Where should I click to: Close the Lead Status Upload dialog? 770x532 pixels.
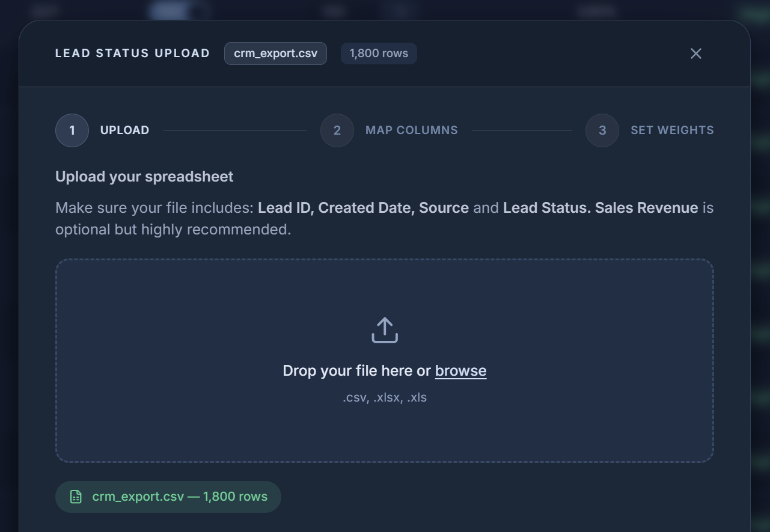point(696,54)
